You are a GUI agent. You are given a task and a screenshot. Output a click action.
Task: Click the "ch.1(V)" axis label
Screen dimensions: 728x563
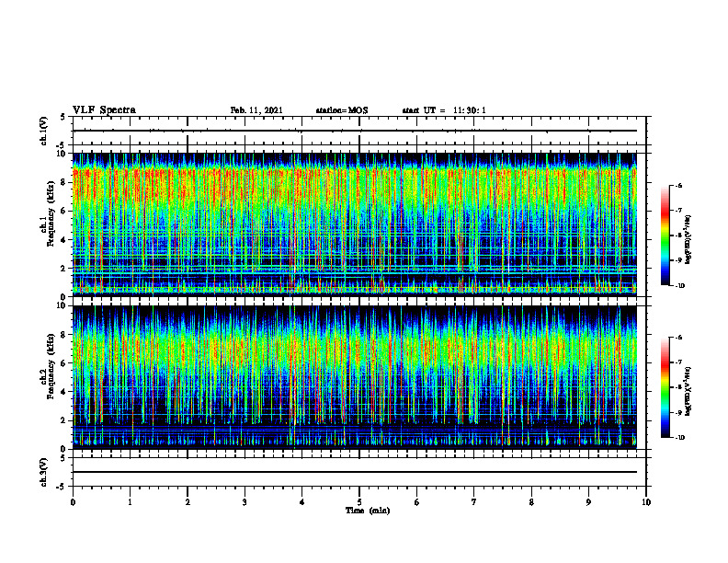44,131
